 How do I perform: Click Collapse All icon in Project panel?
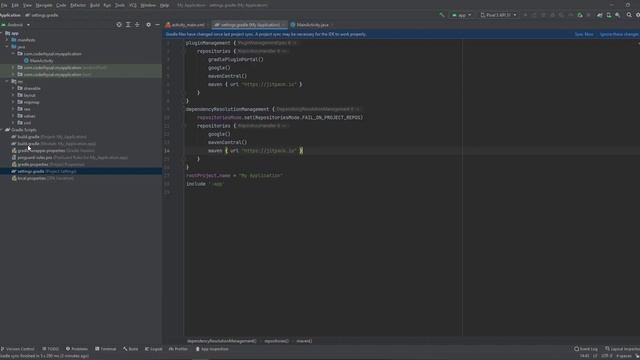137,25
